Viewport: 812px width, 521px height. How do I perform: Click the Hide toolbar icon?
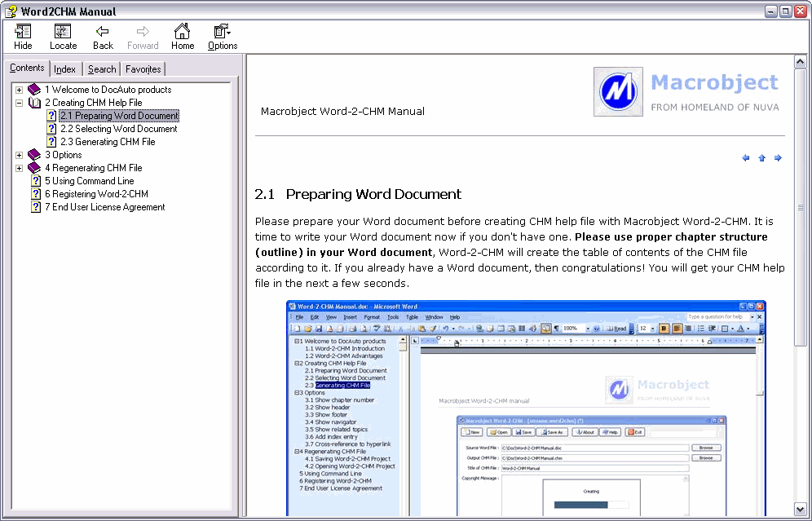[x=22, y=36]
